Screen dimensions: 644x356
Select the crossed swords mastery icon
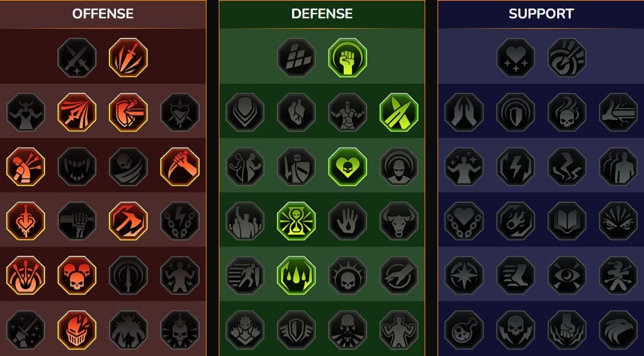[x=77, y=57]
